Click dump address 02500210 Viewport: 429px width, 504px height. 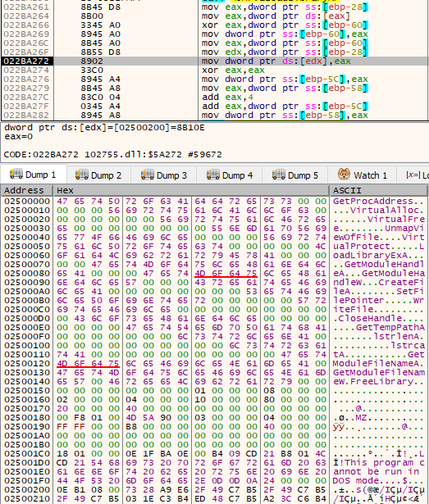[x=27, y=498]
